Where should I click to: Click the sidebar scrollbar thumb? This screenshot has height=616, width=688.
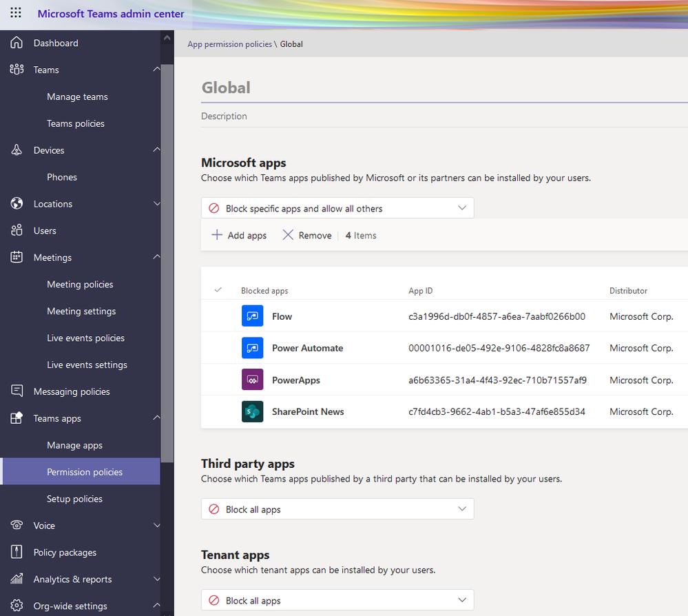pyautogui.click(x=167, y=263)
